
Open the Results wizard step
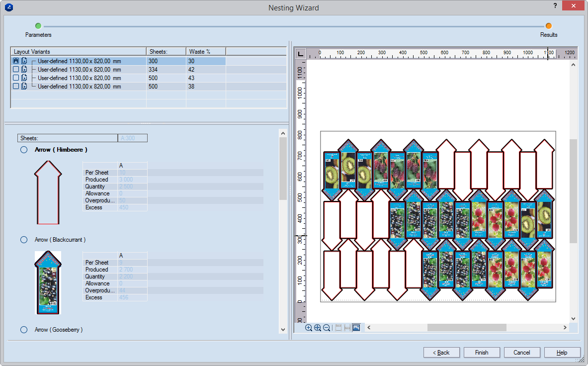click(x=548, y=26)
